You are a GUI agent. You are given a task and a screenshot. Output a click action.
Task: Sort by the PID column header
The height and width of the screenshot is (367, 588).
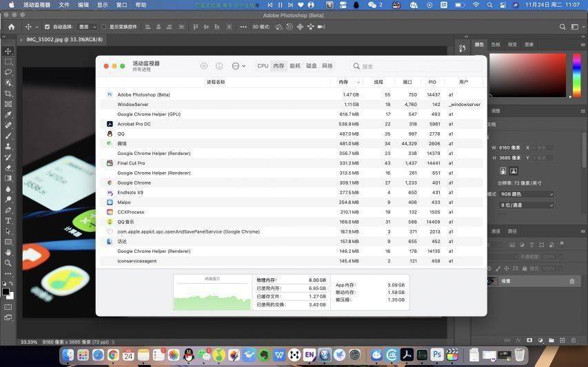pyautogui.click(x=432, y=82)
